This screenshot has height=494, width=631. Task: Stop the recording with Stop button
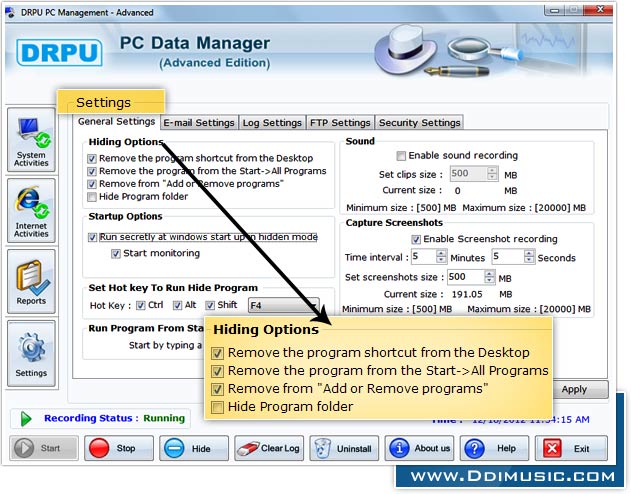(x=119, y=448)
